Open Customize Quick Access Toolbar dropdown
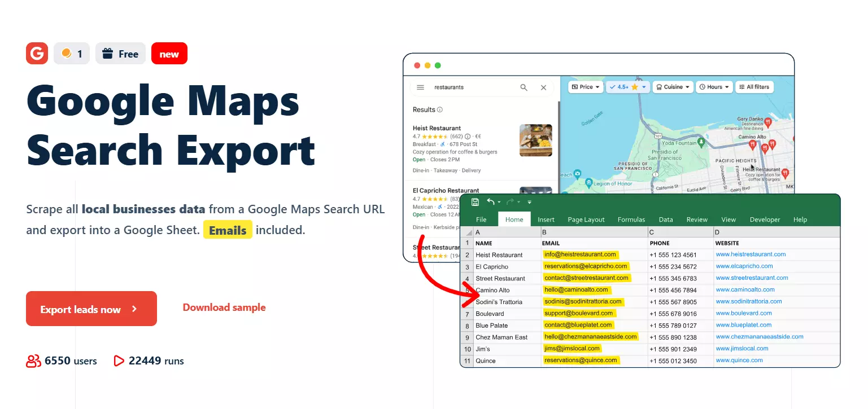This screenshot has height=409, width=868. pos(530,202)
